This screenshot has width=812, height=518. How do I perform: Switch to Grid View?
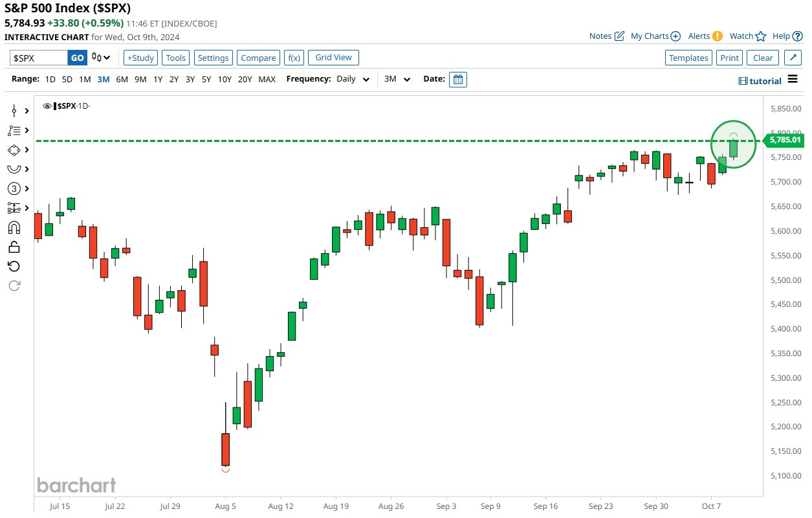coord(333,58)
